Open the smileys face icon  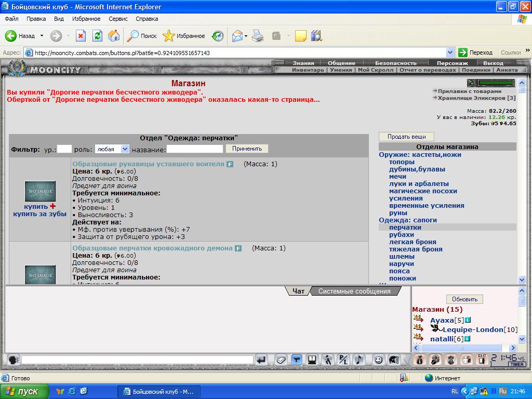[378, 360]
